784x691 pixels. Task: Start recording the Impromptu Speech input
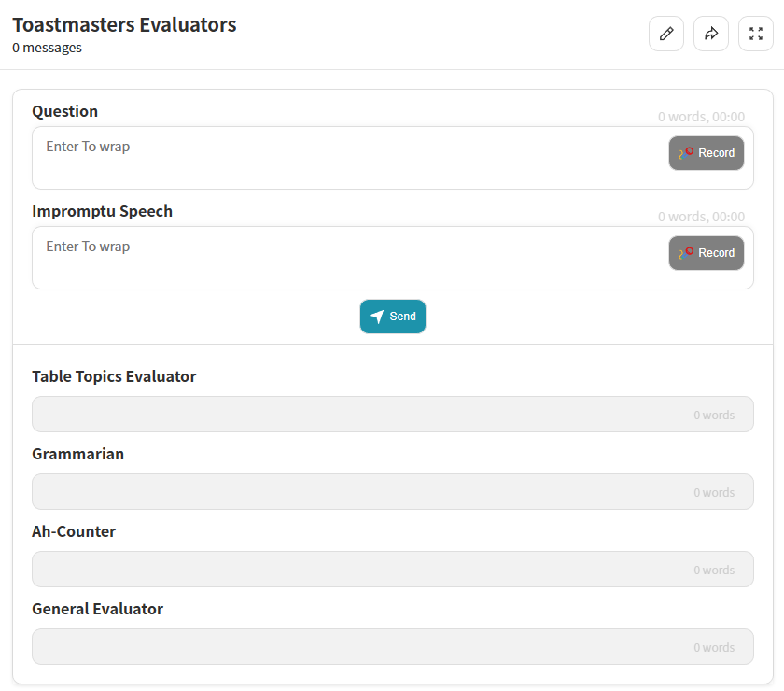click(706, 253)
